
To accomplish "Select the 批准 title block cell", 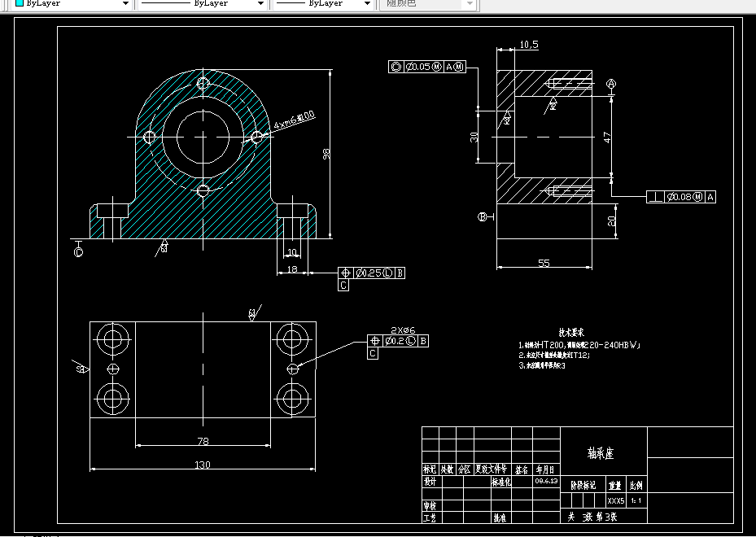I will pyautogui.click(x=500, y=517).
